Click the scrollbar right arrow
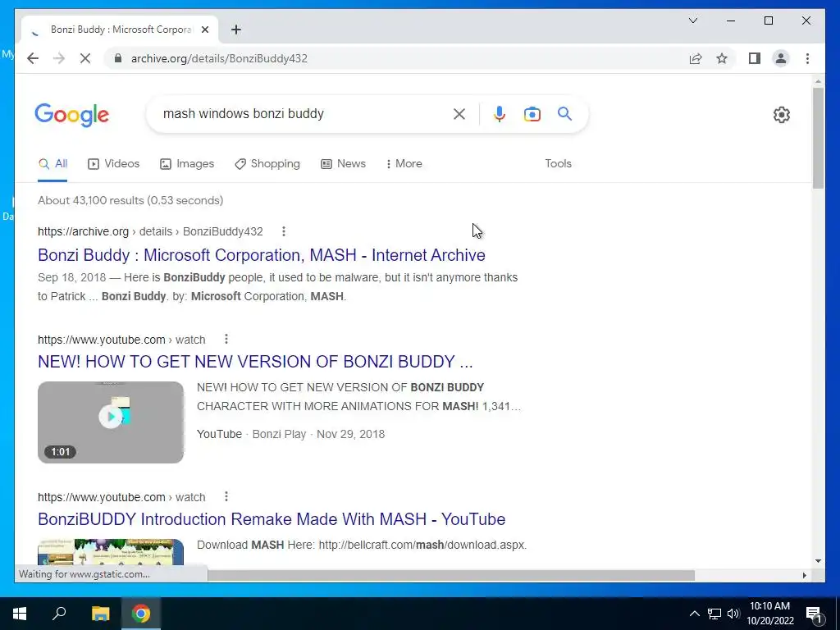 (x=805, y=575)
